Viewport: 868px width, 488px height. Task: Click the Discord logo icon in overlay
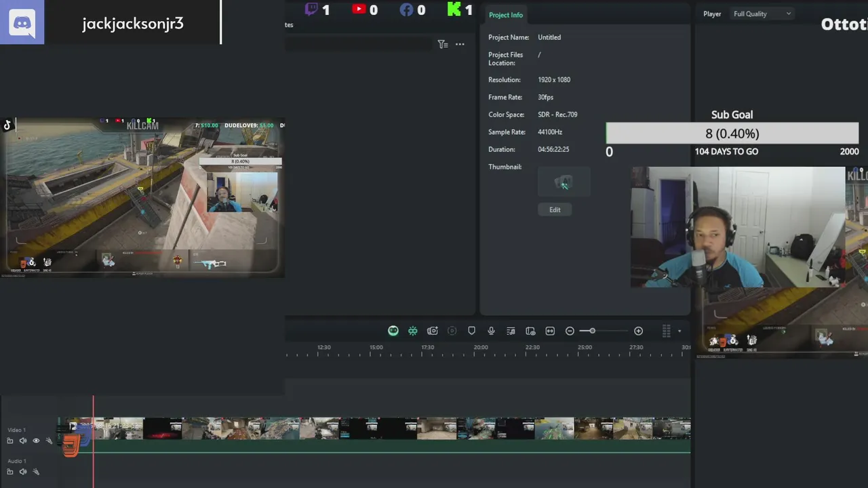pos(22,22)
